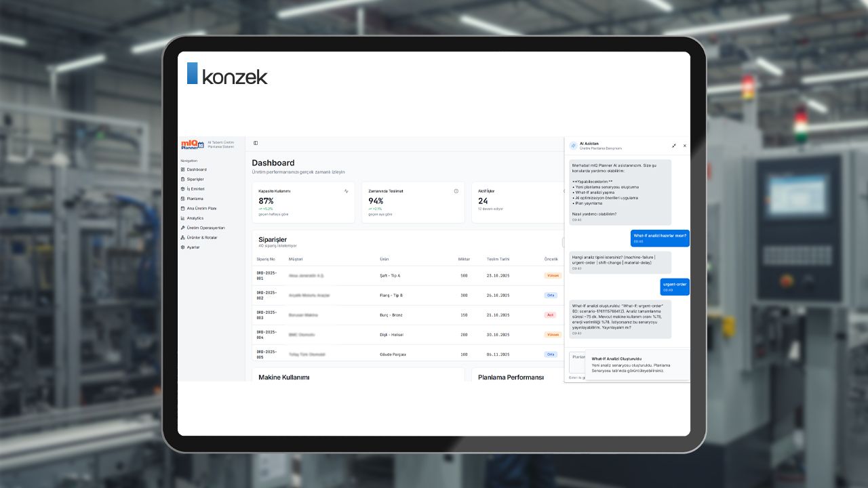Open order row ORD-2025-001
Image resolution: width=868 pixels, height=488 pixels.
[x=266, y=276]
